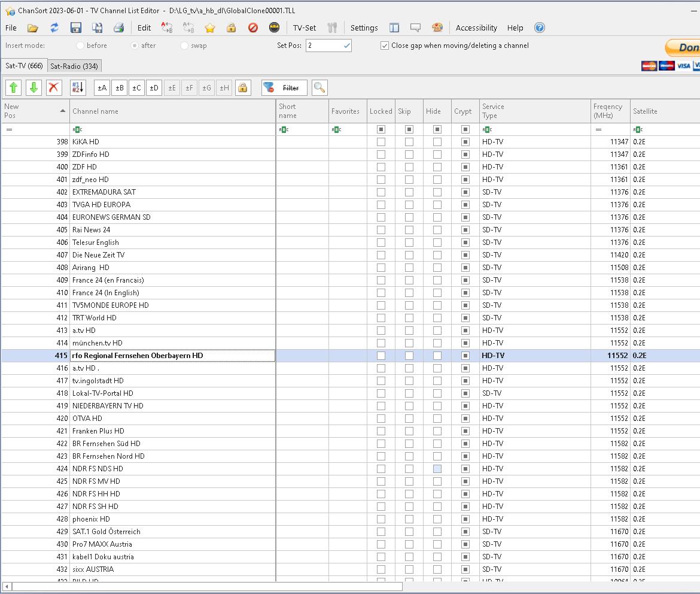This screenshot has height=594, width=700.
Task: Click the panel layout icon next to Settings
Action: click(394, 28)
